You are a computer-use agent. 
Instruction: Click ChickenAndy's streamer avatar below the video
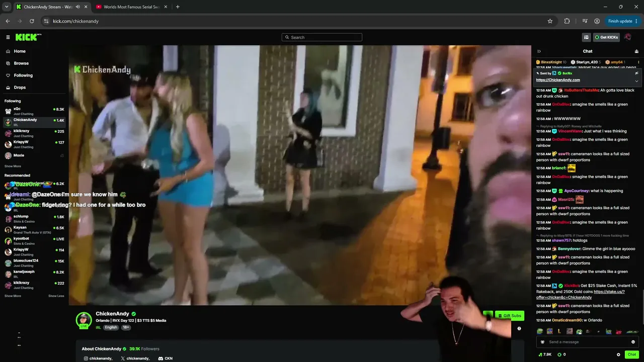84,320
